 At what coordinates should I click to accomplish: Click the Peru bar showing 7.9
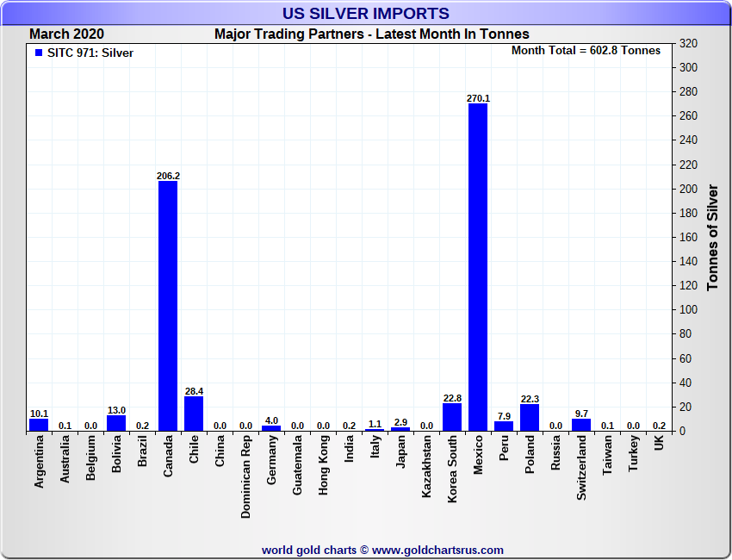pos(504,426)
